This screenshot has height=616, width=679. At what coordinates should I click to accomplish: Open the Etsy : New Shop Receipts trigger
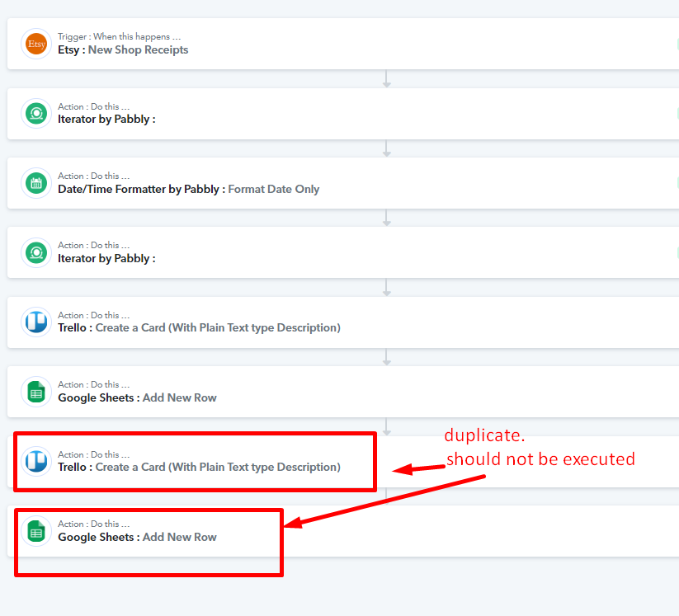pyautogui.click(x=123, y=49)
